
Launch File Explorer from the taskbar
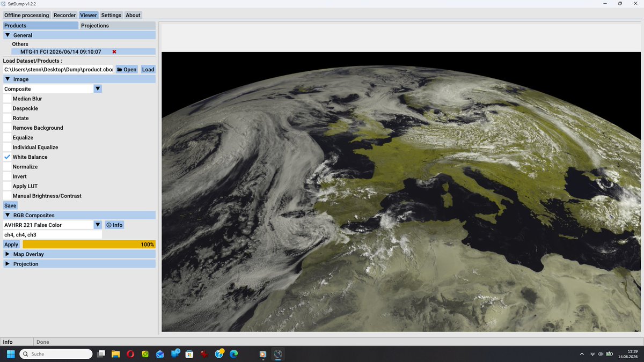115,354
